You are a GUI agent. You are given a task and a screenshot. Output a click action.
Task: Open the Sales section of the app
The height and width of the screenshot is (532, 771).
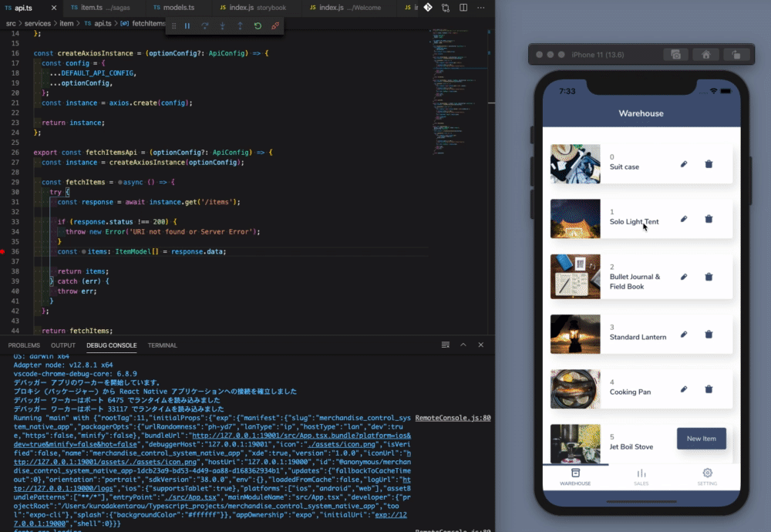pyautogui.click(x=641, y=473)
